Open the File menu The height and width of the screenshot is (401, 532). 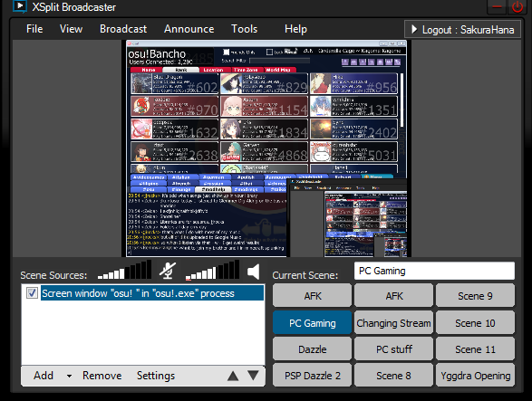(x=34, y=29)
